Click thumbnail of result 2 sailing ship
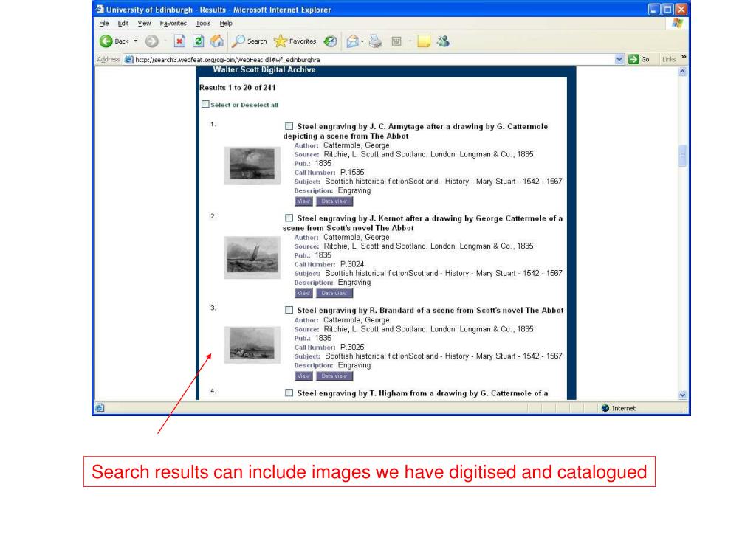The image size is (756, 546). [252, 258]
